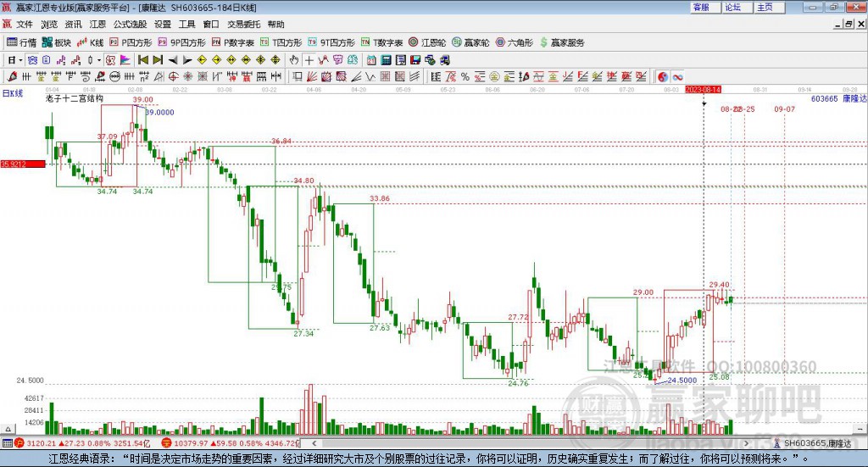The height and width of the screenshot is (467, 868).
Task: Select the percent sign drawing tool
Action: tap(465, 77)
